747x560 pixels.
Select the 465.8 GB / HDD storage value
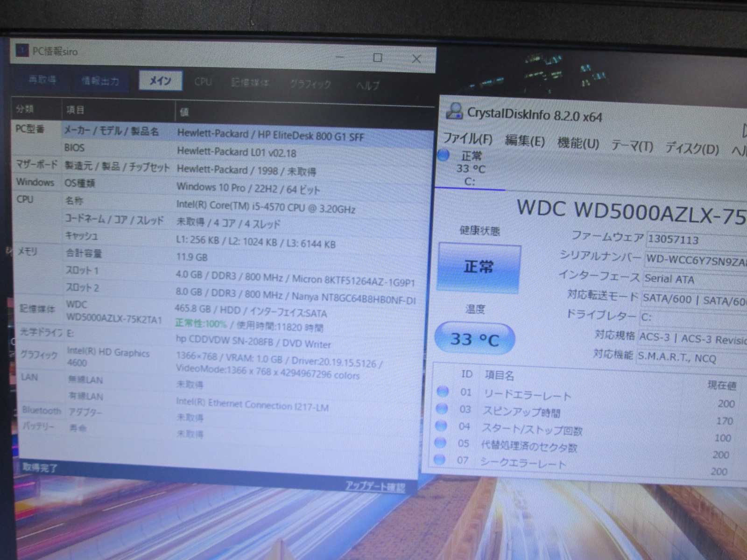[x=251, y=310]
